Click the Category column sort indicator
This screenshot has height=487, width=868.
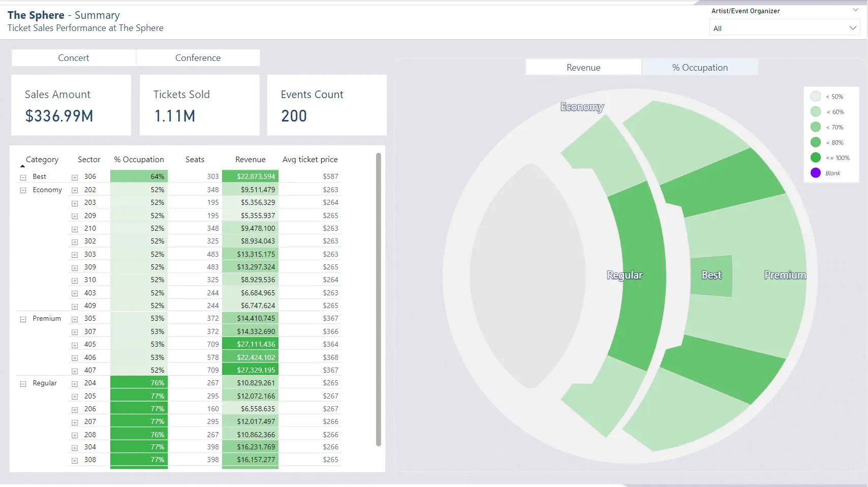(23, 166)
